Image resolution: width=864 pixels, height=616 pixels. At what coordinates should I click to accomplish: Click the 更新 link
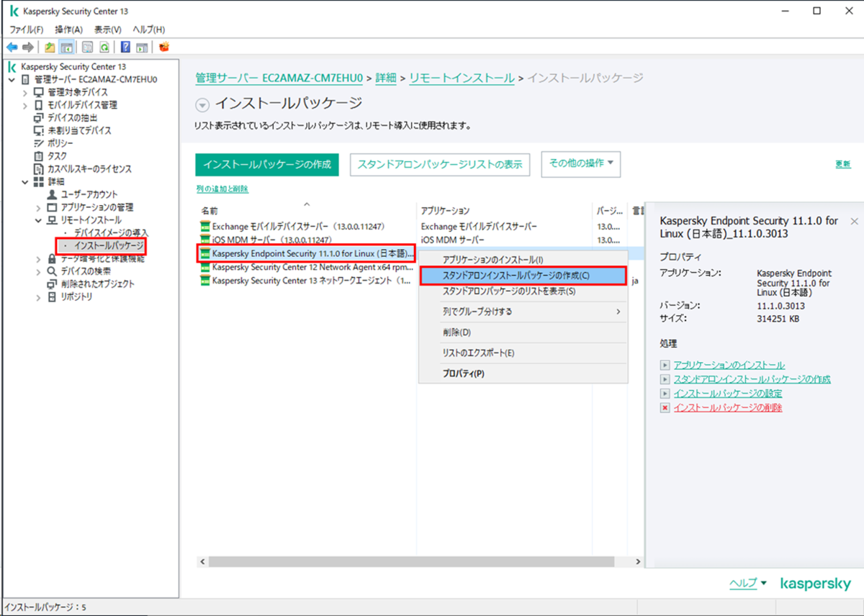(x=843, y=164)
